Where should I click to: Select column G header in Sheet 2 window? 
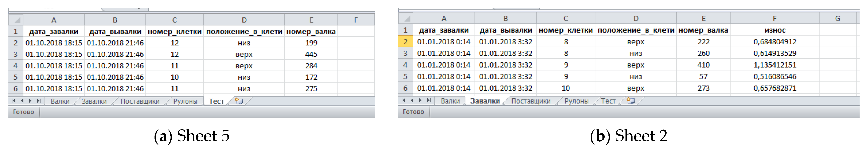[x=837, y=19]
